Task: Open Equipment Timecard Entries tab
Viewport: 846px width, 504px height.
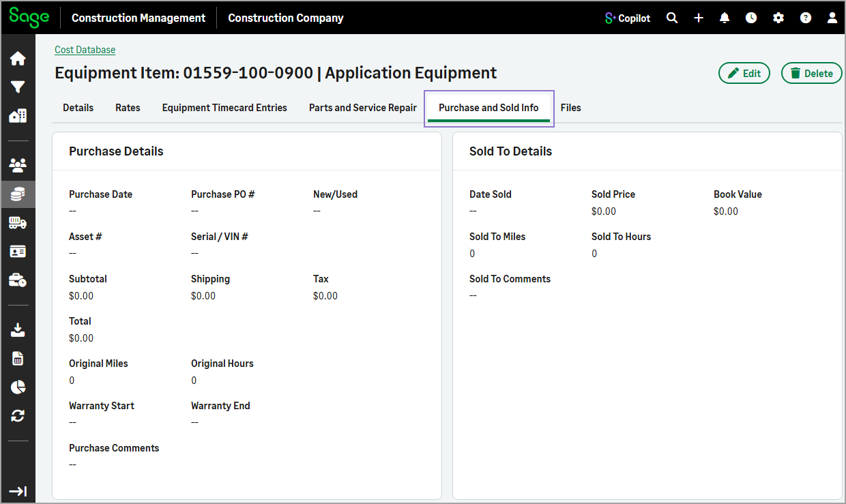Action: pyautogui.click(x=224, y=108)
